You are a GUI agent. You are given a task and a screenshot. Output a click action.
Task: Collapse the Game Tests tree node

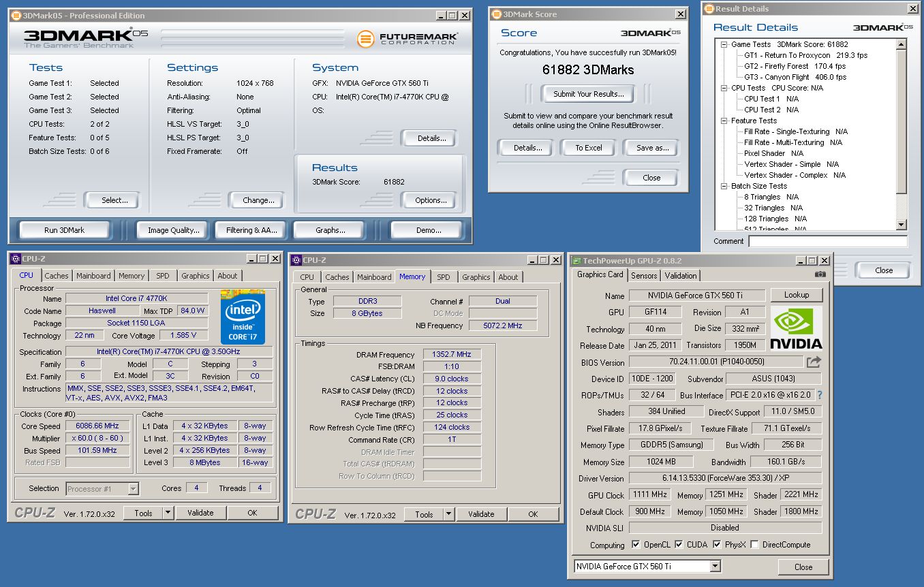coord(724,44)
